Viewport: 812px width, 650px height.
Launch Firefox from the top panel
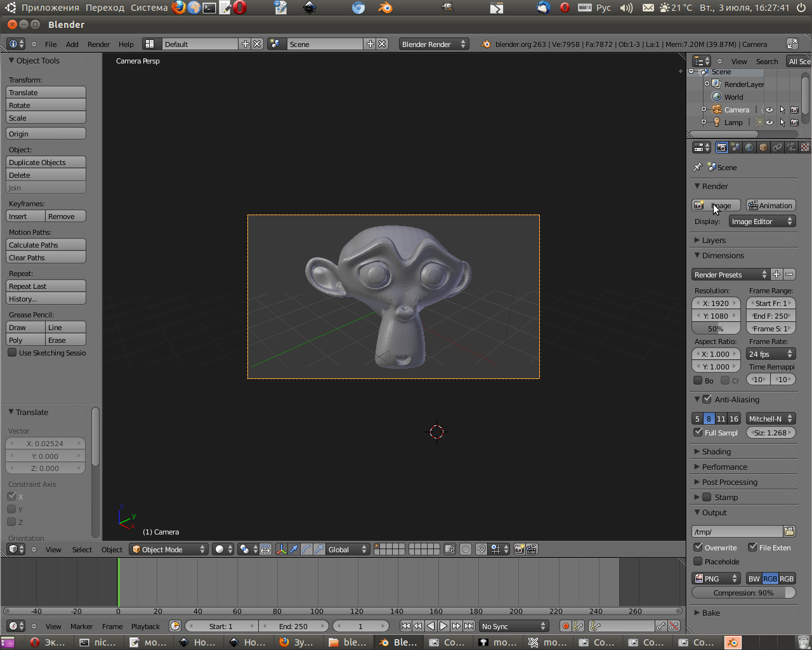(180, 8)
